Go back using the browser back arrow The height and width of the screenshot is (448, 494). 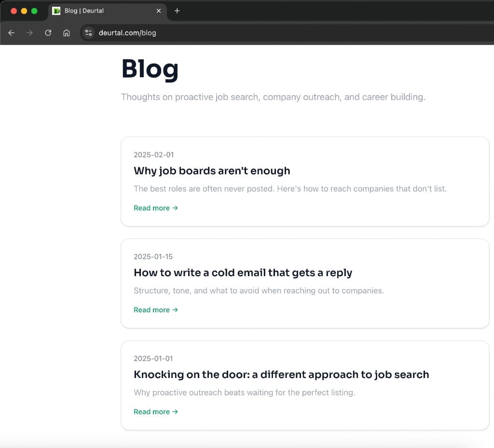click(x=12, y=33)
